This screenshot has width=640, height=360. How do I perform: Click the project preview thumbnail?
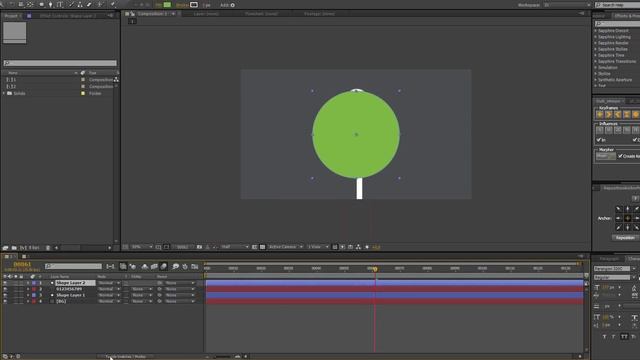(x=15, y=33)
